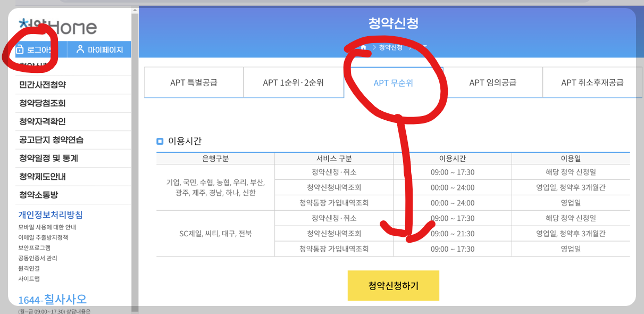Viewport: 644px width, 314px height.
Task: Click the person icon beside 마이페이지
Action: point(80,49)
